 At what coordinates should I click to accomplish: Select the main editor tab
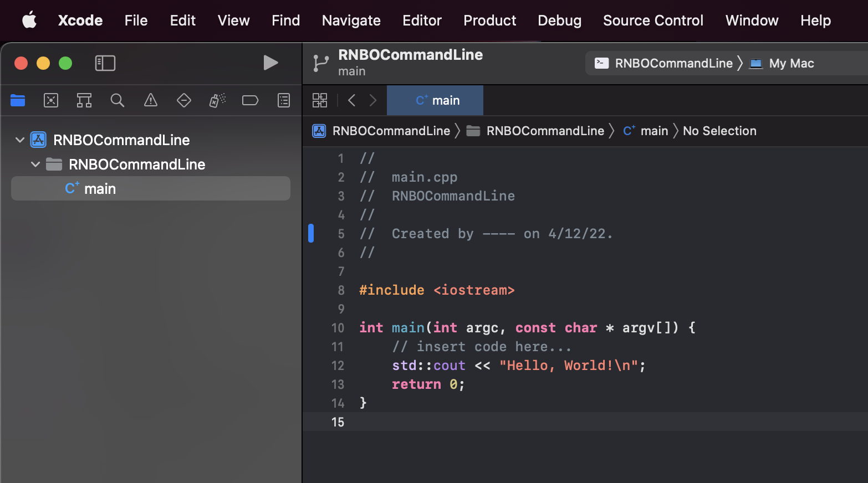[435, 100]
